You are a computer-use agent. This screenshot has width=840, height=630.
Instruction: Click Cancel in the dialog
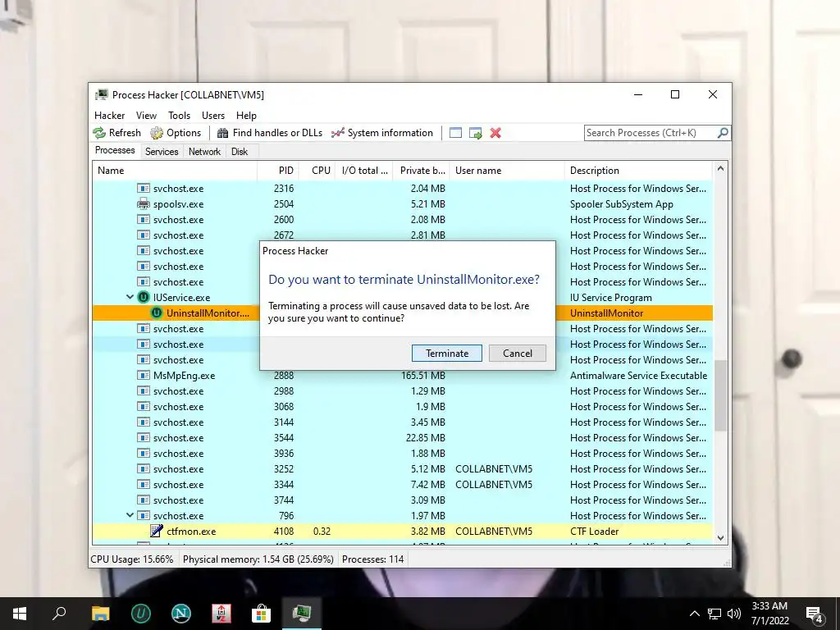pyautogui.click(x=518, y=353)
